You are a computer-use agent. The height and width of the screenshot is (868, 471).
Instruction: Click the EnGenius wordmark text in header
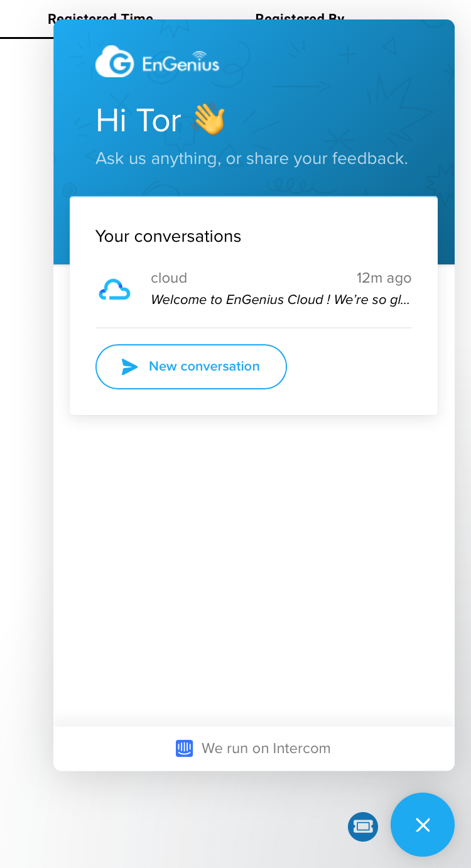(x=181, y=64)
